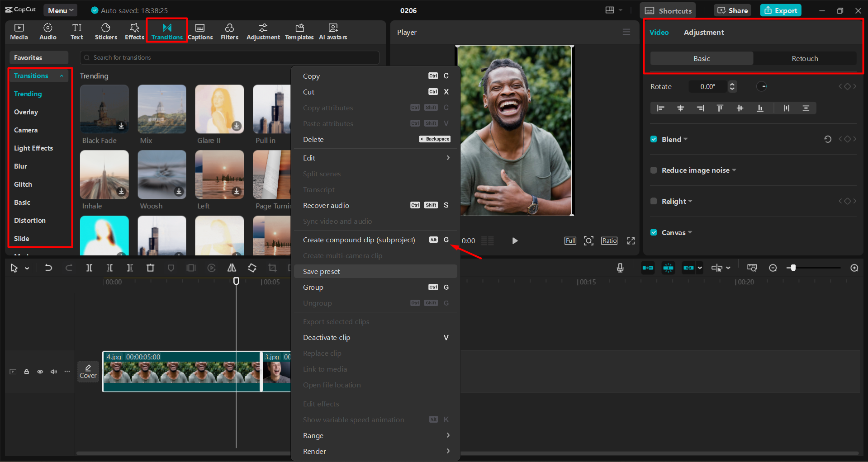Select the Crop tool in timeline toolbar
Image resolution: width=868 pixels, height=462 pixels.
tap(272, 268)
